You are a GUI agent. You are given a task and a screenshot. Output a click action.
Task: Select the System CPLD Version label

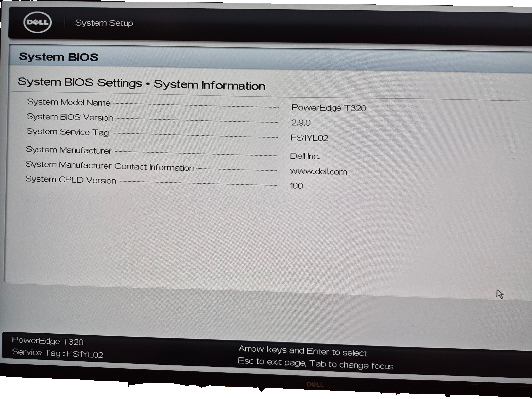pyautogui.click(x=70, y=180)
